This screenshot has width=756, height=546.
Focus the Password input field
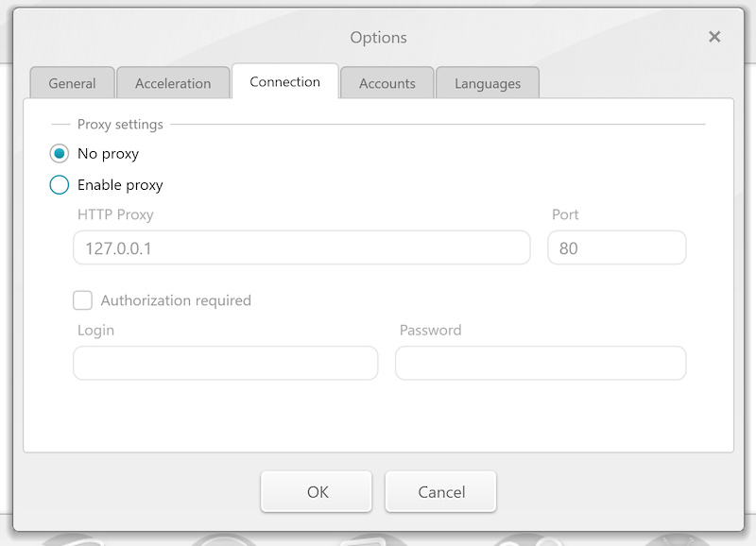click(x=540, y=364)
